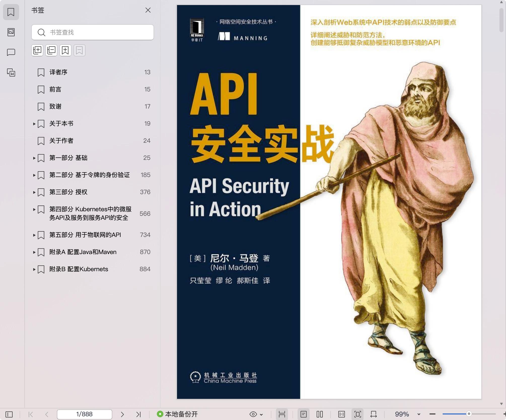Select single page view
Image resolution: width=506 pixels, height=420 pixels.
click(x=304, y=414)
